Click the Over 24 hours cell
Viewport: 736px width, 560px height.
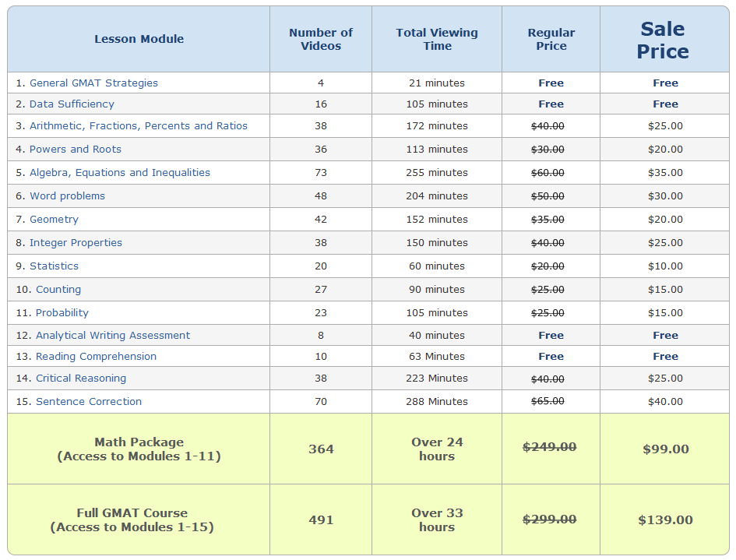point(437,449)
